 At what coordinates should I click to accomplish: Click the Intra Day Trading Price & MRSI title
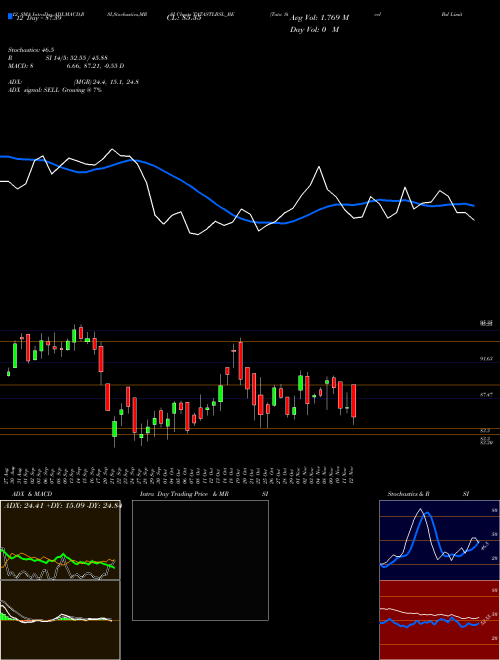click(204, 494)
